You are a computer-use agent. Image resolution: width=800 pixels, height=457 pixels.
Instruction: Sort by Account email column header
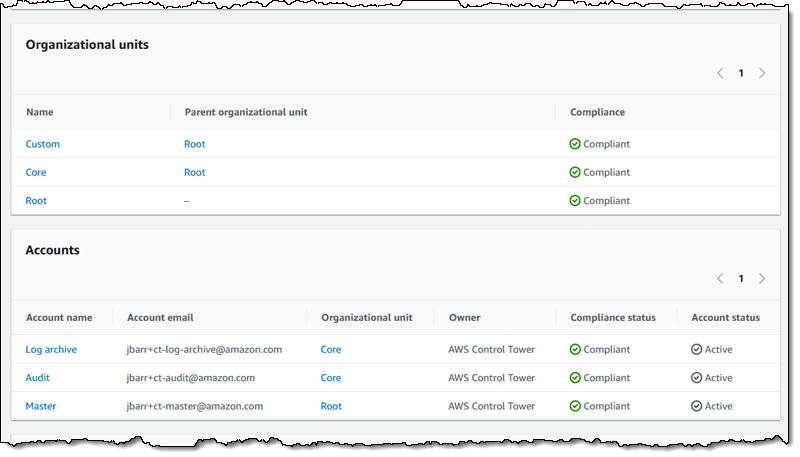click(x=160, y=317)
